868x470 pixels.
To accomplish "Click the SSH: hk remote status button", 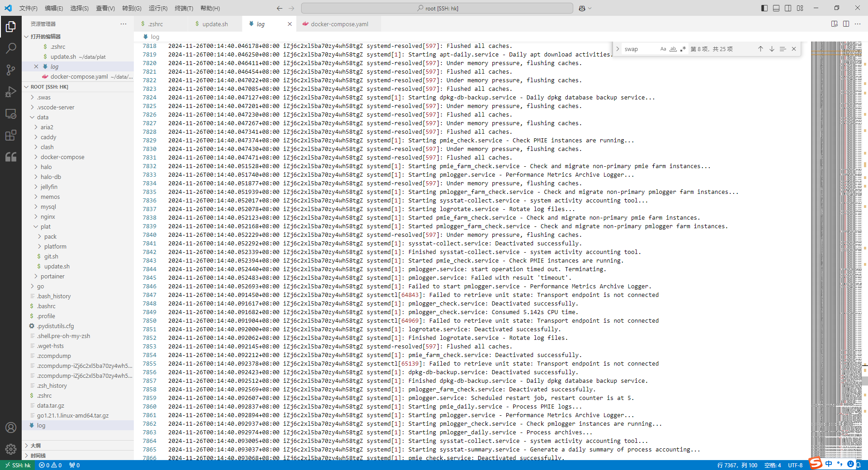I will click(18, 465).
